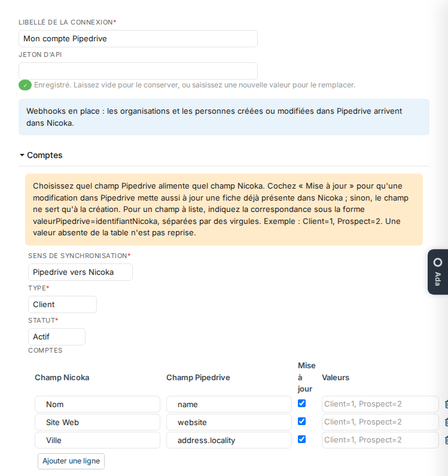Click the SENS DE SYNCHRONISATION label
Viewport: 448px width, 476px height.
(79, 256)
